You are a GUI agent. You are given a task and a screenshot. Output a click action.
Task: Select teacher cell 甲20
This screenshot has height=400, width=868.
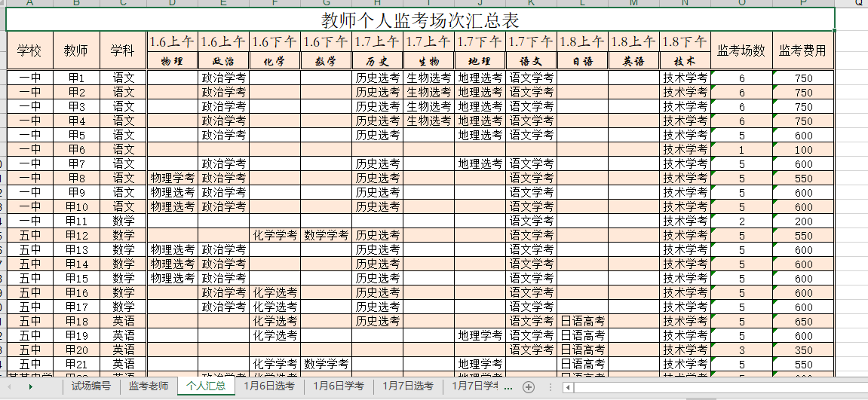click(x=76, y=350)
